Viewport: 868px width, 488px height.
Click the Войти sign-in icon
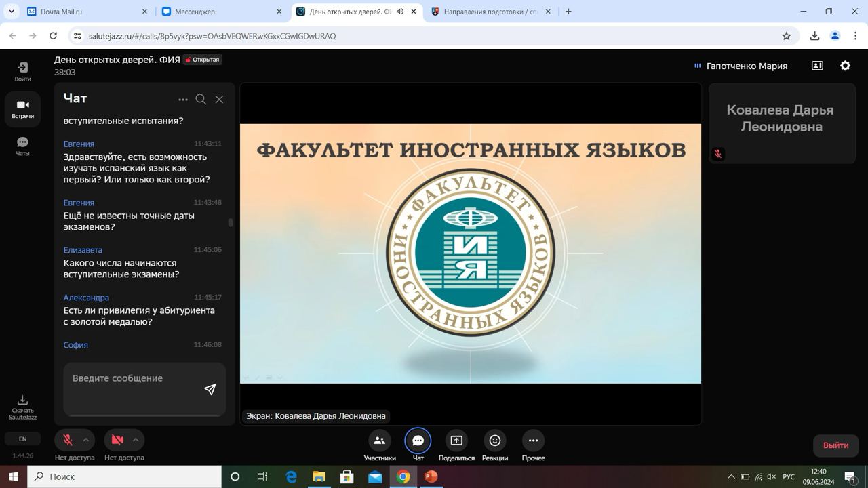coord(22,71)
